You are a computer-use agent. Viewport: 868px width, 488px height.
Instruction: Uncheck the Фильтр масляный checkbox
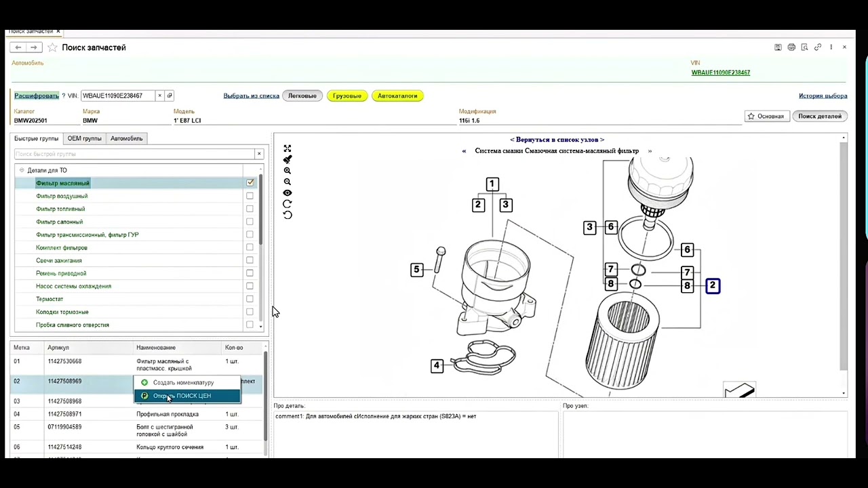[x=250, y=183]
